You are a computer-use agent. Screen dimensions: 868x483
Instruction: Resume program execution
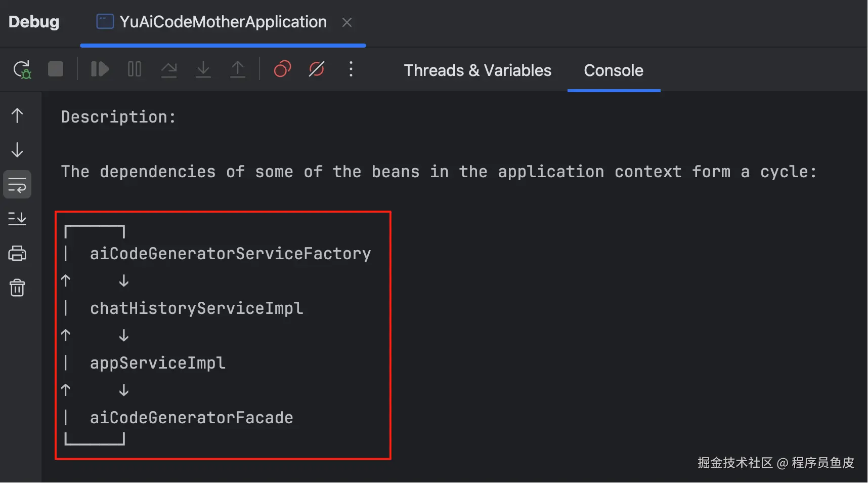[x=100, y=69]
